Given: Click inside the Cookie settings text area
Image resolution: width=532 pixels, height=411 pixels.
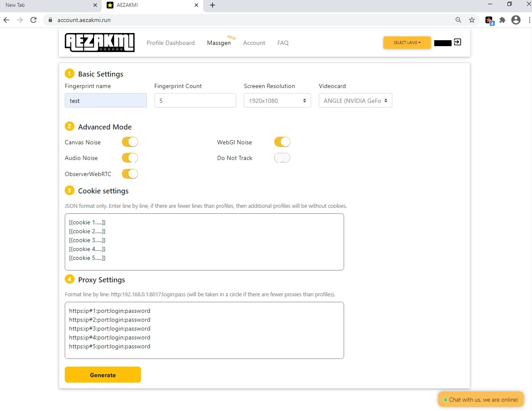Looking at the screenshot, I should [204, 242].
